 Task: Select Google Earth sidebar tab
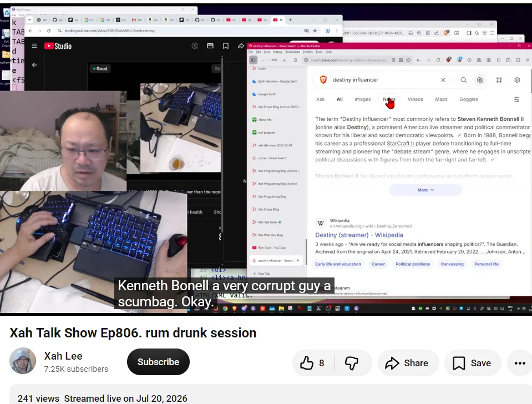click(276, 94)
